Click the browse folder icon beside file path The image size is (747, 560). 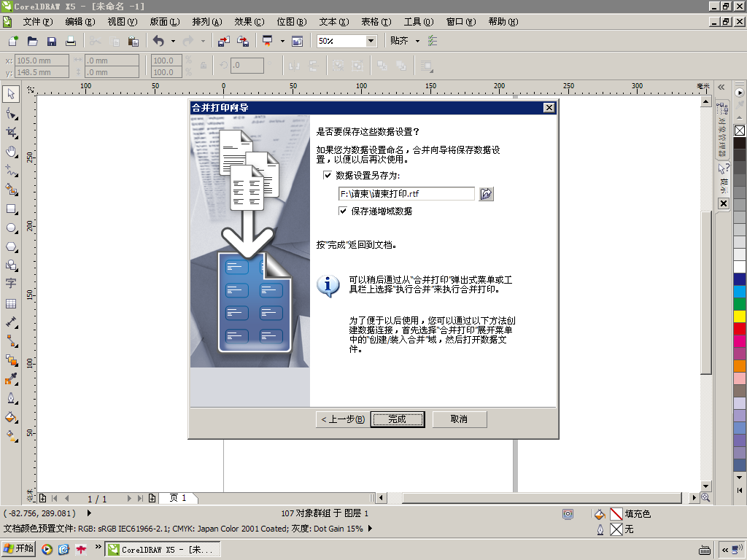[x=486, y=194]
